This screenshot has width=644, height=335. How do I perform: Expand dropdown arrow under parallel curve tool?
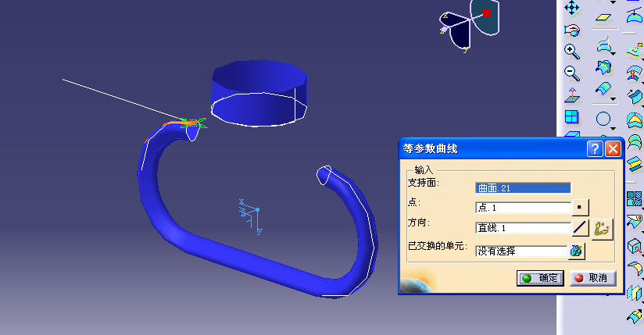614,99
